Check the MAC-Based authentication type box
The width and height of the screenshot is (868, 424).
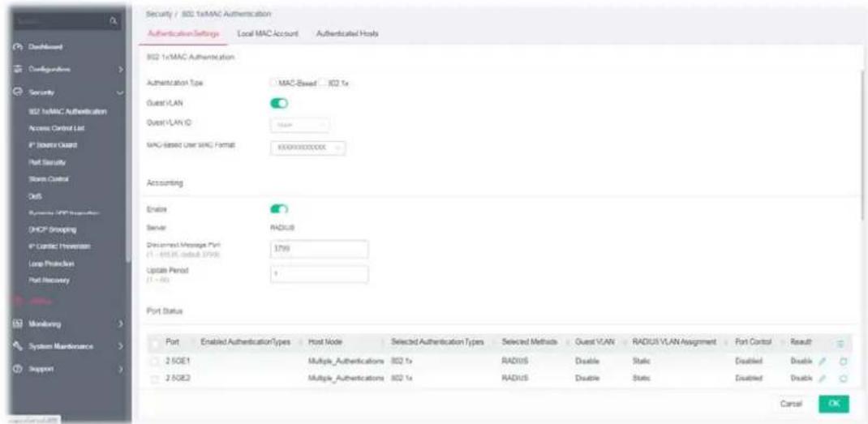[273, 83]
